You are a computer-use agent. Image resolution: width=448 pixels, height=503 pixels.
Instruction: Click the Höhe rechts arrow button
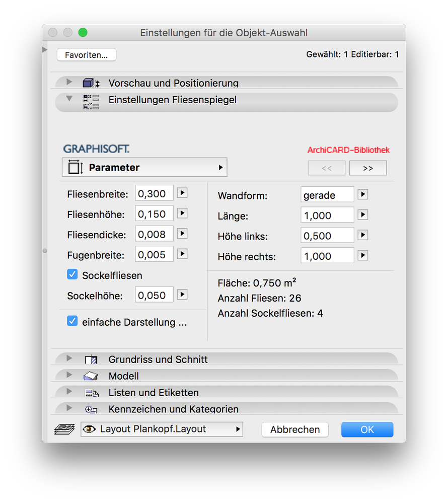pos(363,256)
